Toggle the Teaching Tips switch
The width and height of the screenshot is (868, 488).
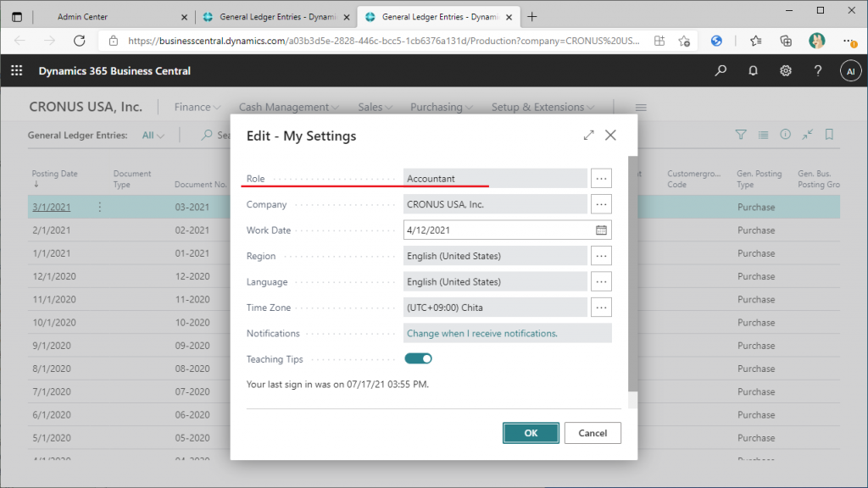point(419,358)
